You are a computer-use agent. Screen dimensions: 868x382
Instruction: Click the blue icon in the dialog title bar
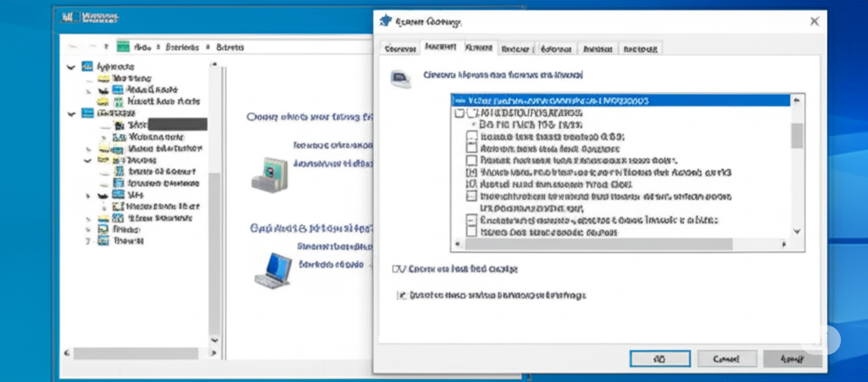coord(386,21)
